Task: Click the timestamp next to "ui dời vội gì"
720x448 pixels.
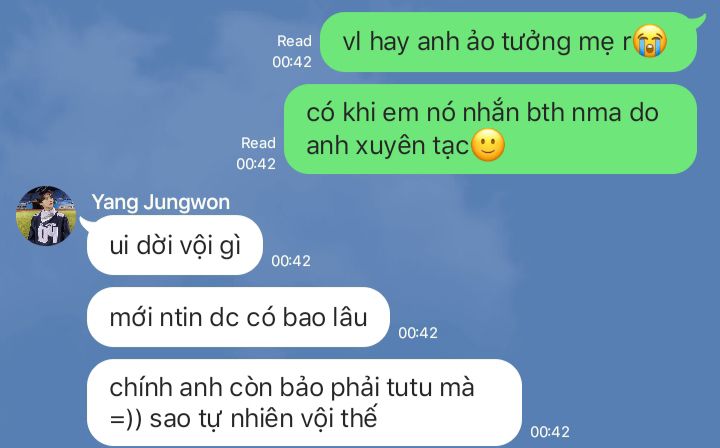Action: tap(291, 261)
